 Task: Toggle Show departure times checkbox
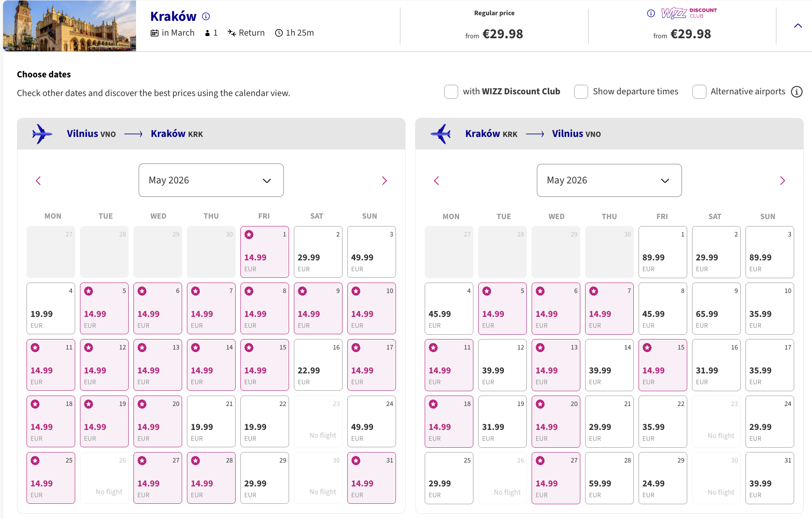(x=581, y=92)
